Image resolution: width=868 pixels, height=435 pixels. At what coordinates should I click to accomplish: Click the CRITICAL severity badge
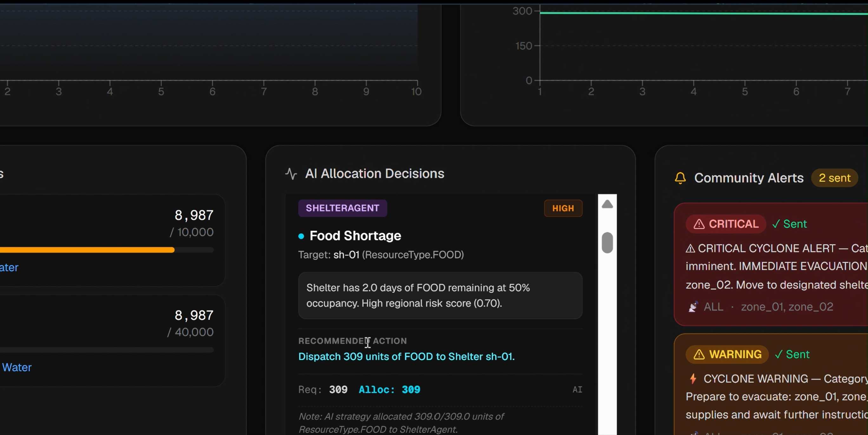click(x=726, y=224)
